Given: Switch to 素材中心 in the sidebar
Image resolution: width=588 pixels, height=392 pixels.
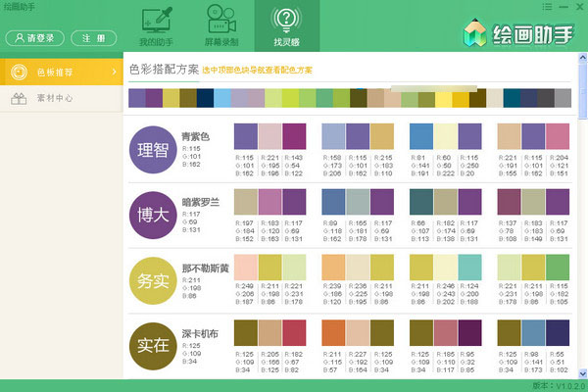Looking at the screenshot, I should click(59, 99).
